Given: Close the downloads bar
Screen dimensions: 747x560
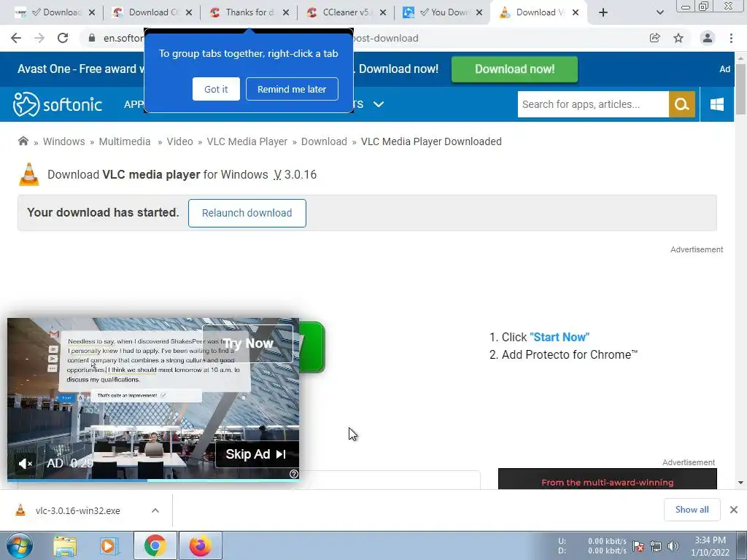Looking at the screenshot, I should (734, 510).
